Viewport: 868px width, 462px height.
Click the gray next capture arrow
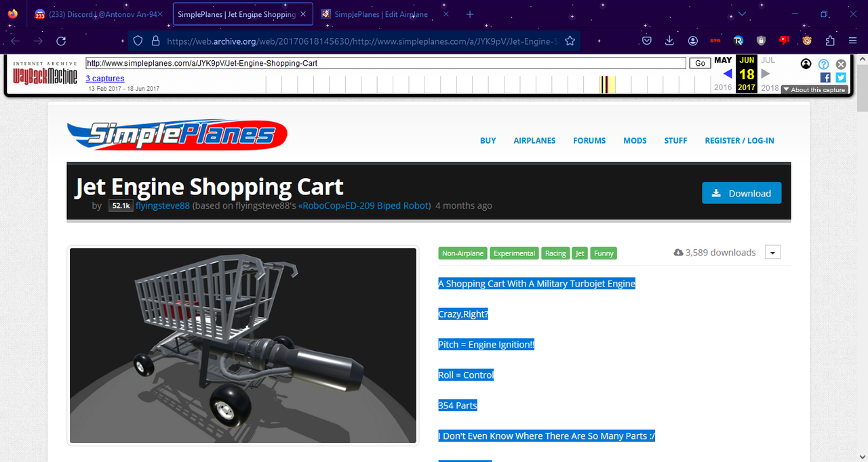click(766, 74)
